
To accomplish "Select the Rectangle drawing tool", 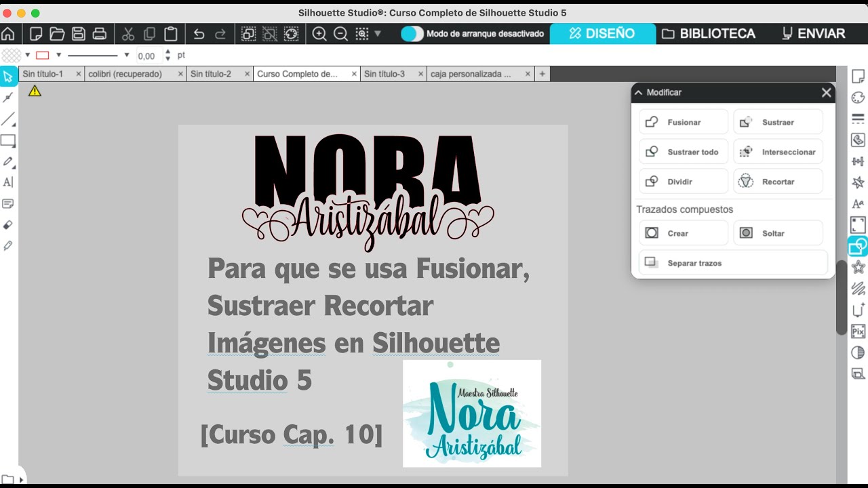I will (x=8, y=140).
